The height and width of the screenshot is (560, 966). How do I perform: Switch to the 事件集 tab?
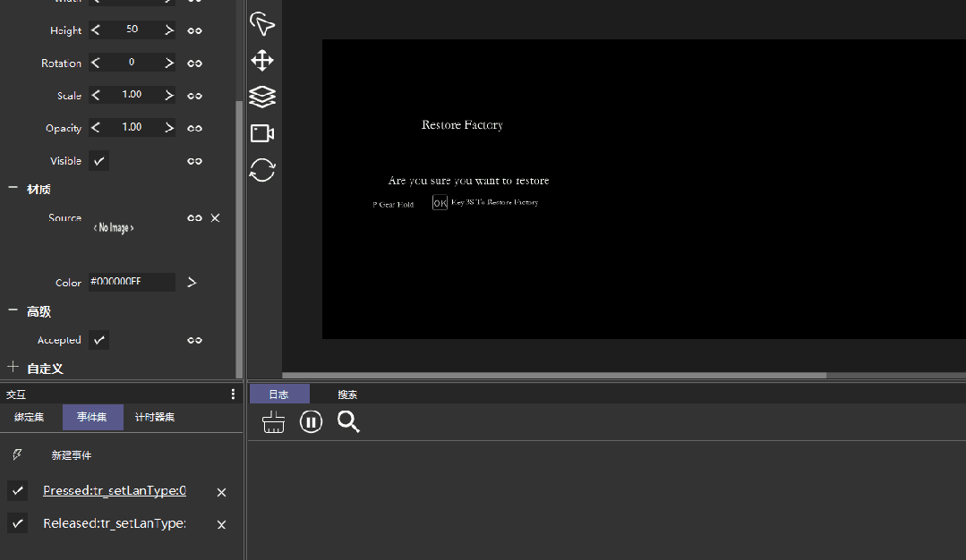(92, 417)
